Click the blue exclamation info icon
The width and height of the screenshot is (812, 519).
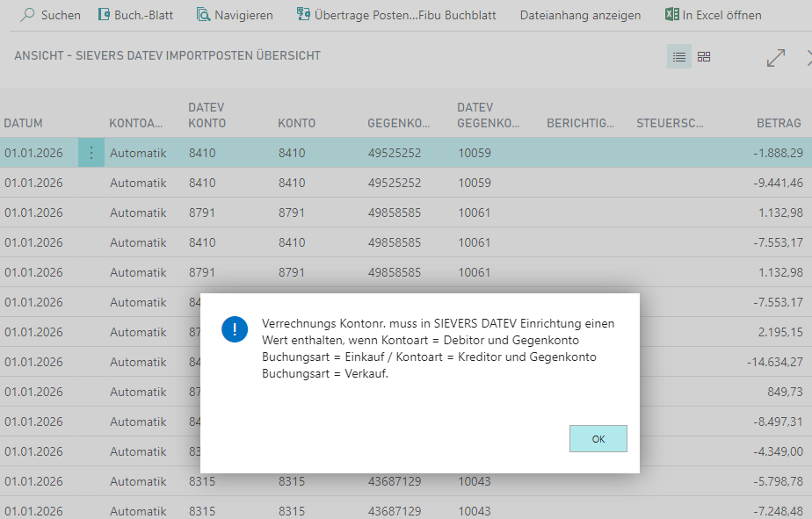point(235,329)
